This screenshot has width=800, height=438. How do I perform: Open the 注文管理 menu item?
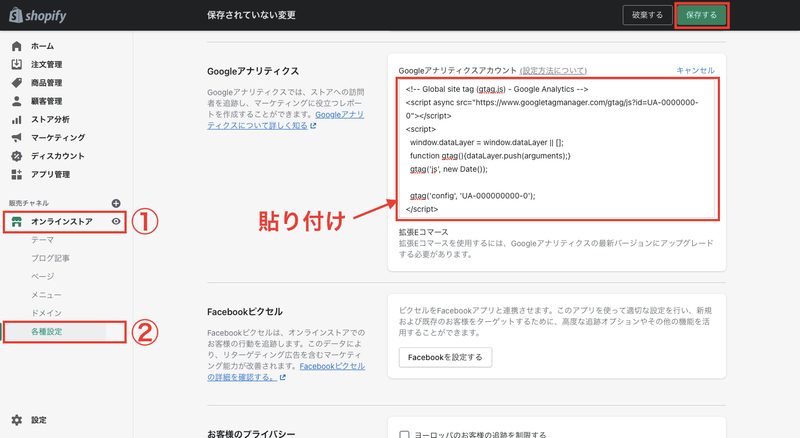pos(46,64)
